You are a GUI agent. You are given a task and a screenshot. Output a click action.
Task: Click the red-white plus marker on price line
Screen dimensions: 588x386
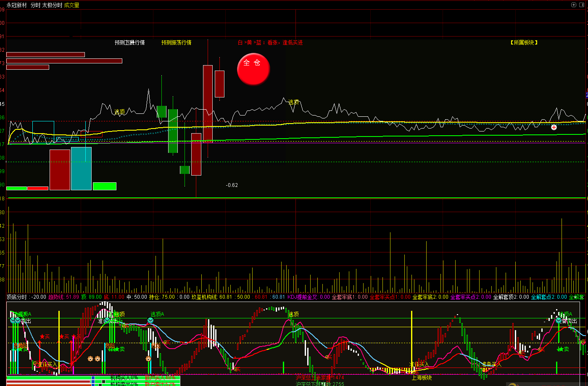click(554, 127)
